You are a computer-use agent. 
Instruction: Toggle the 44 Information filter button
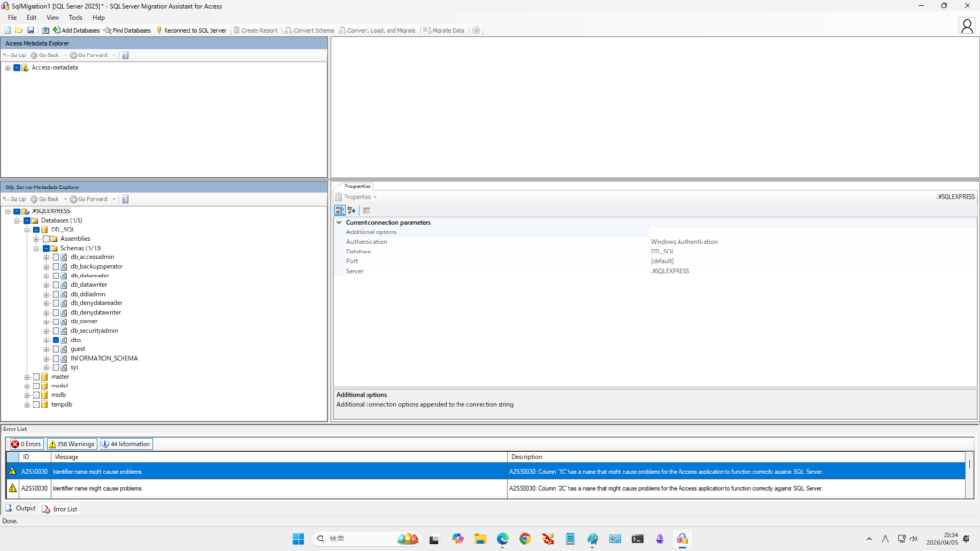[x=126, y=444]
